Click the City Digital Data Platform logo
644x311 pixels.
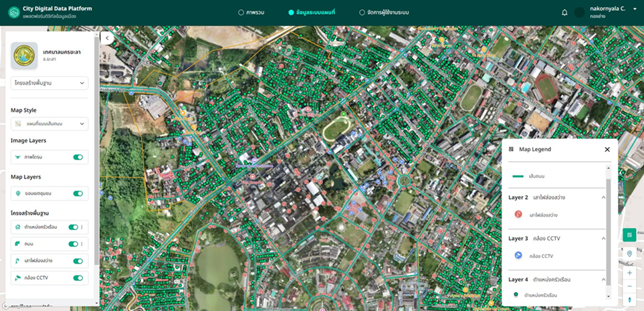click(x=13, y=12)
